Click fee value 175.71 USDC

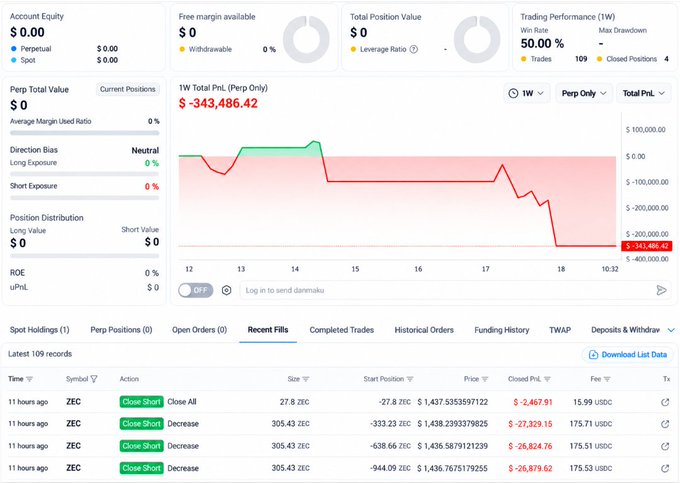click(591, 424)
